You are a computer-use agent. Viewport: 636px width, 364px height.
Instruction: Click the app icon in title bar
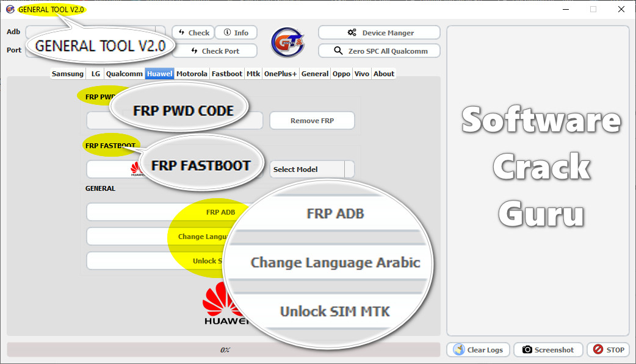click(10, 9)
